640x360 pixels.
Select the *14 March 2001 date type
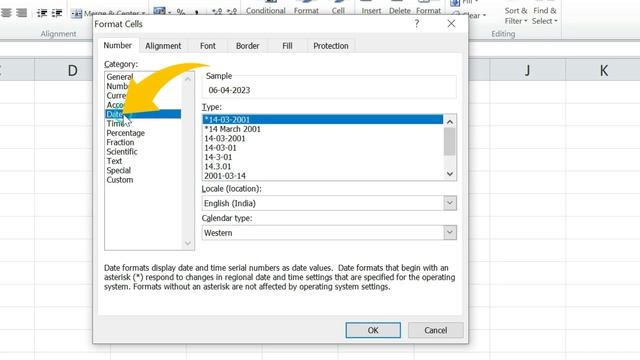coord(323,129)
